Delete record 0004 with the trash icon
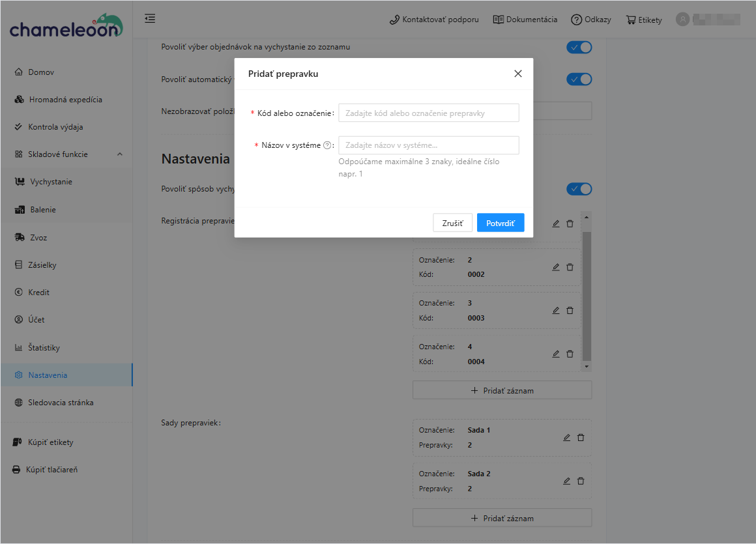Image resolution: width=756 pixels, height=544 pixels. pyautogui.click(x=570, y=354)
